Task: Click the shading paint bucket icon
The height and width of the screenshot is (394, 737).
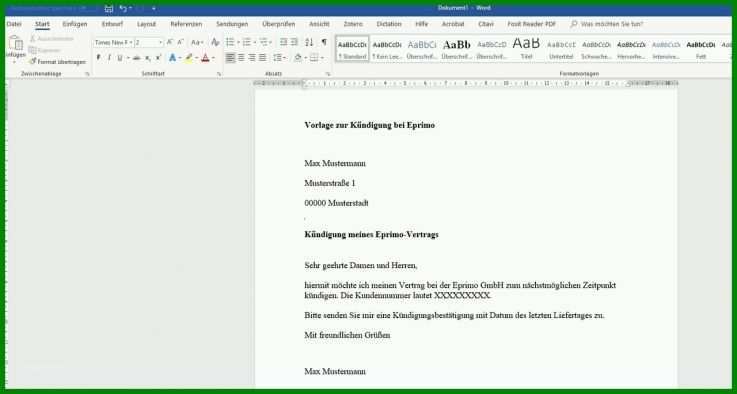Action: (x=298, y=58)
